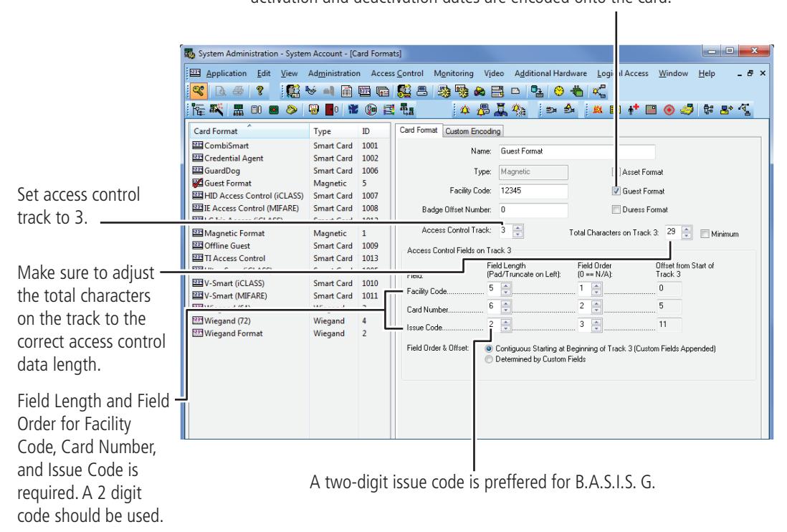Open the Video menu
Image resolution: width=787 pixels, height=532 pixels.
494,73
